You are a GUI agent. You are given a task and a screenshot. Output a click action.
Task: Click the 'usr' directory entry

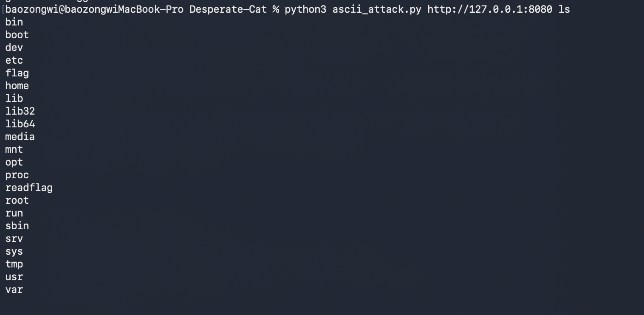(x=14, y=277)
